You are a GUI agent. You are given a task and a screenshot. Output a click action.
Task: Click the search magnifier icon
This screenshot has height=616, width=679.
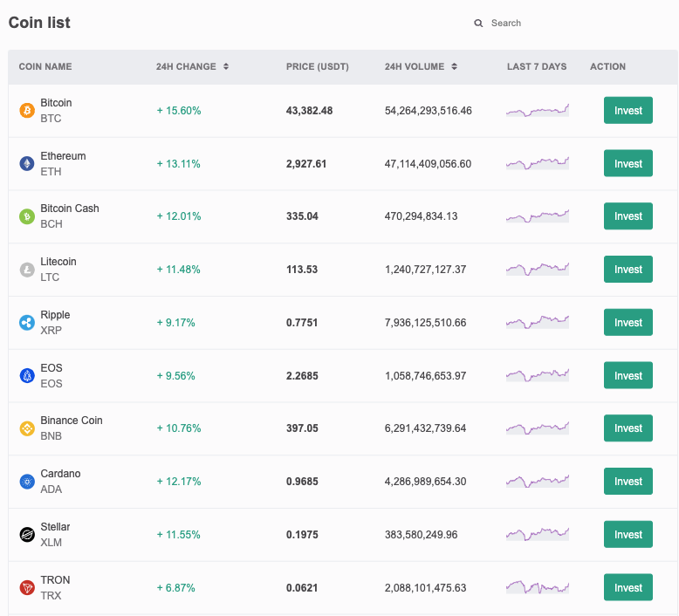click(478, 23)
